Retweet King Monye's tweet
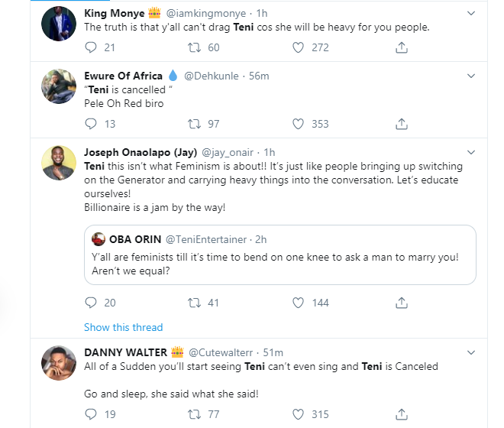The height and width of the screenshot is (428, 504). coord(195,47)
